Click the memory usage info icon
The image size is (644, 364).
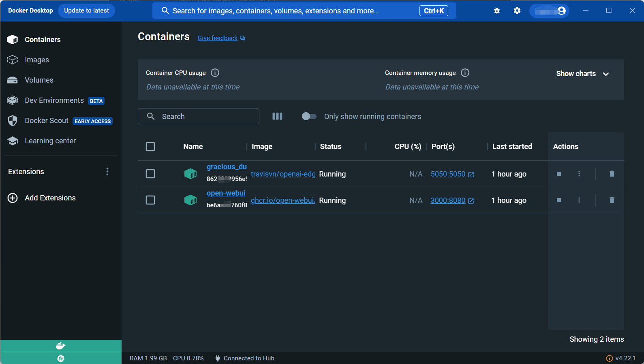tap(465, 73)
